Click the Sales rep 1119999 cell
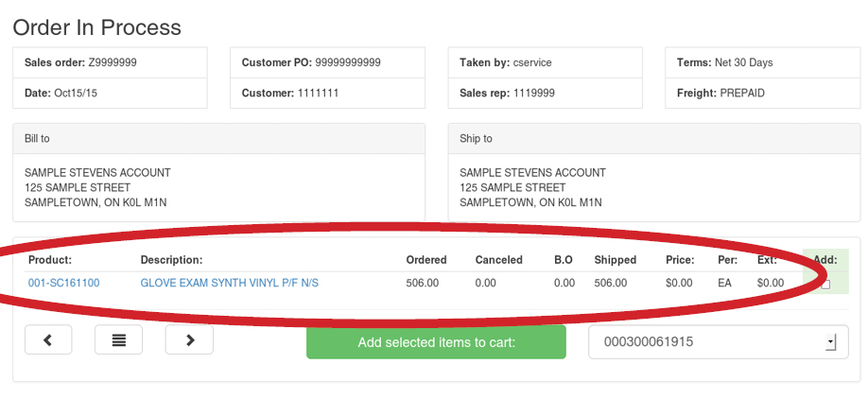Viewport: 868px width, 399px height. (545, 94)
